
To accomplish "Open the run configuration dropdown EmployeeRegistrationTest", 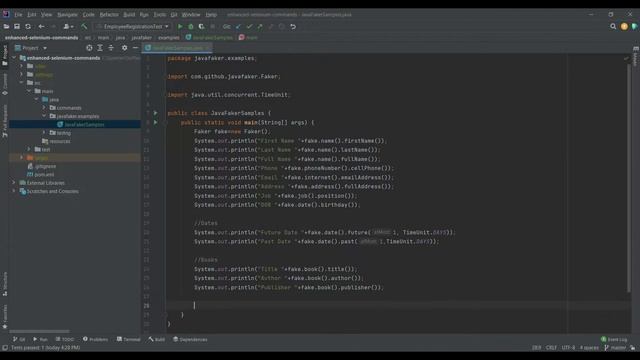I will [x=132, y=27].
